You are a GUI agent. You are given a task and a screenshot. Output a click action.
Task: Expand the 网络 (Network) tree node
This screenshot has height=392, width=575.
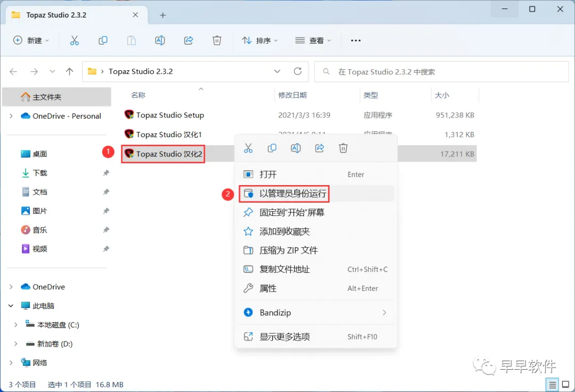[11, 363]
